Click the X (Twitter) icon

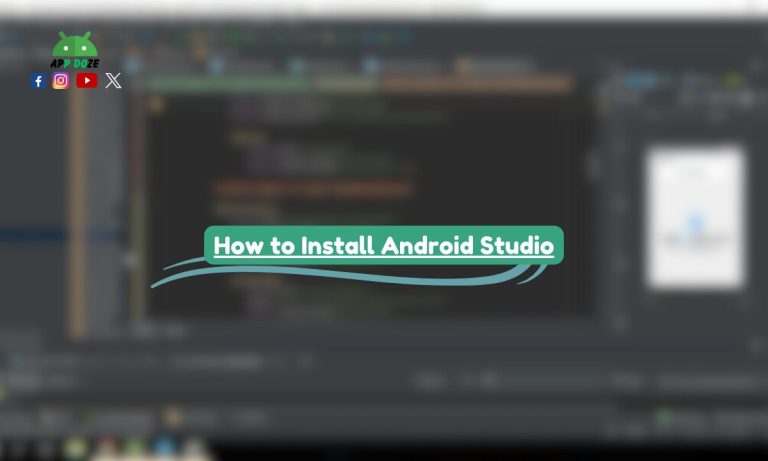[x=113, y=80]
